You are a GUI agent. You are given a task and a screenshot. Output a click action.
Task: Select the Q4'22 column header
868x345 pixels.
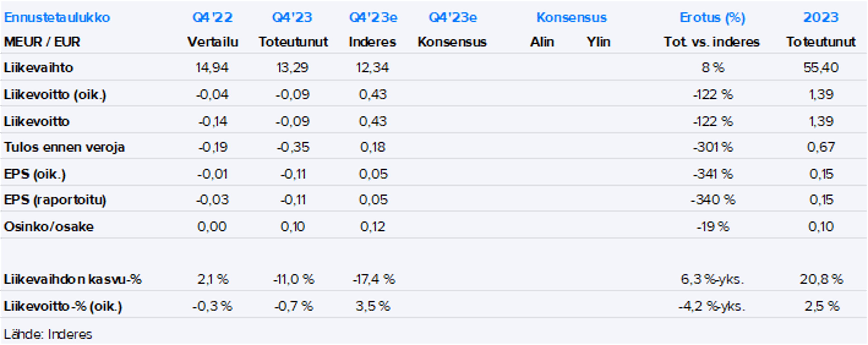tap(212, 18)
